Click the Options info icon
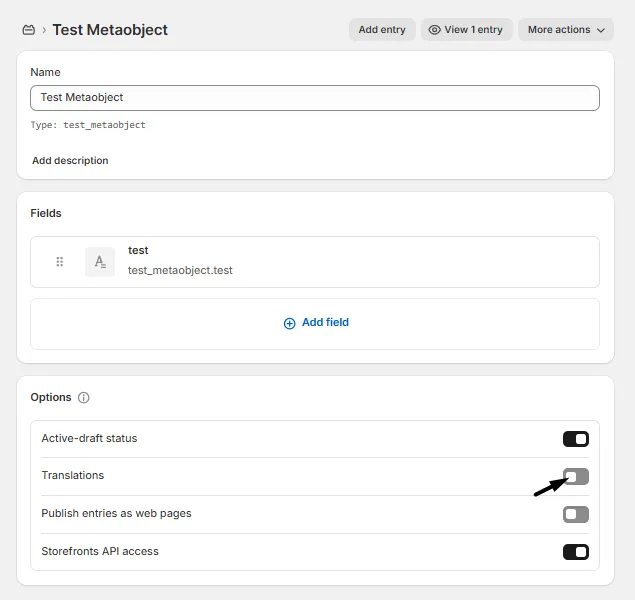The width and height of the screenshot is (635, 600). (x=83, y=398)
